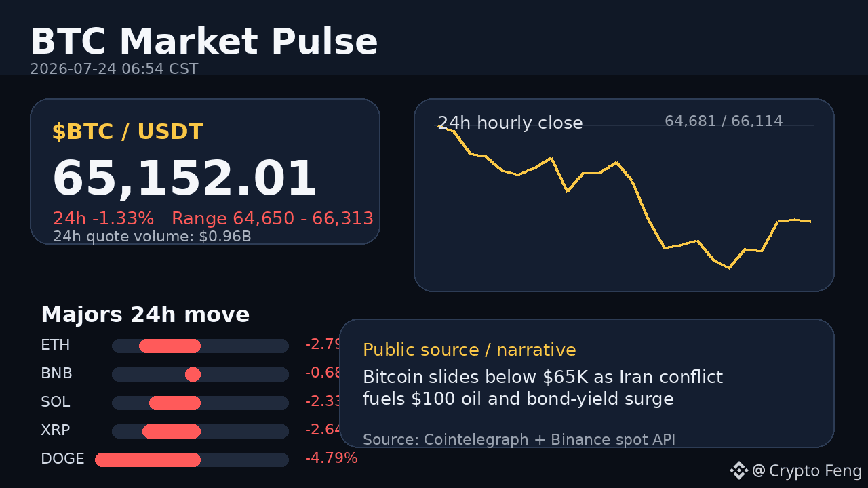Click the 24h hourly close chart title
Viewport: 868px width, 488px height.
510,123
